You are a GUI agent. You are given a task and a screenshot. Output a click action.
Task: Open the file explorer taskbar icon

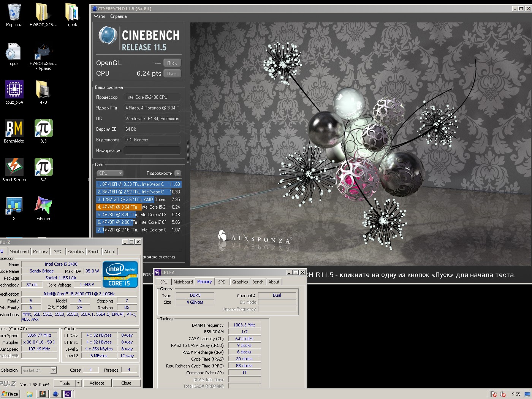[x=30, y=394]
